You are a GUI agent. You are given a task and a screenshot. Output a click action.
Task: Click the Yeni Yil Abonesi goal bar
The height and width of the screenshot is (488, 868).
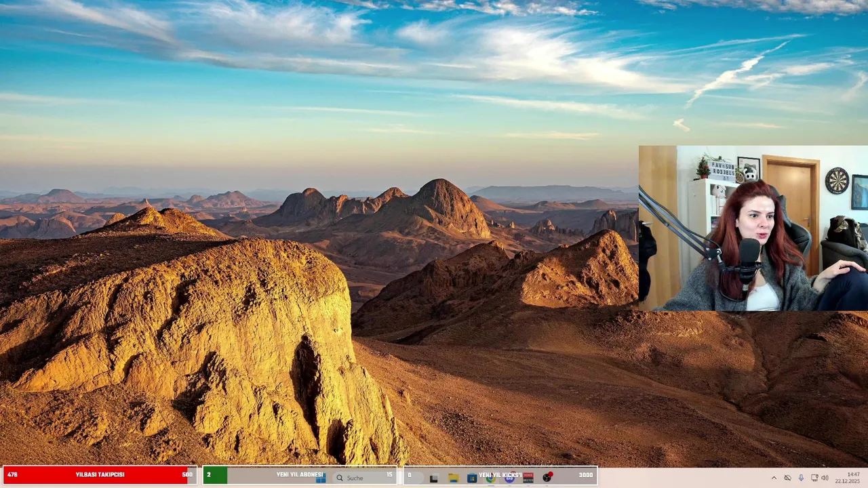[x=300, y=474]
